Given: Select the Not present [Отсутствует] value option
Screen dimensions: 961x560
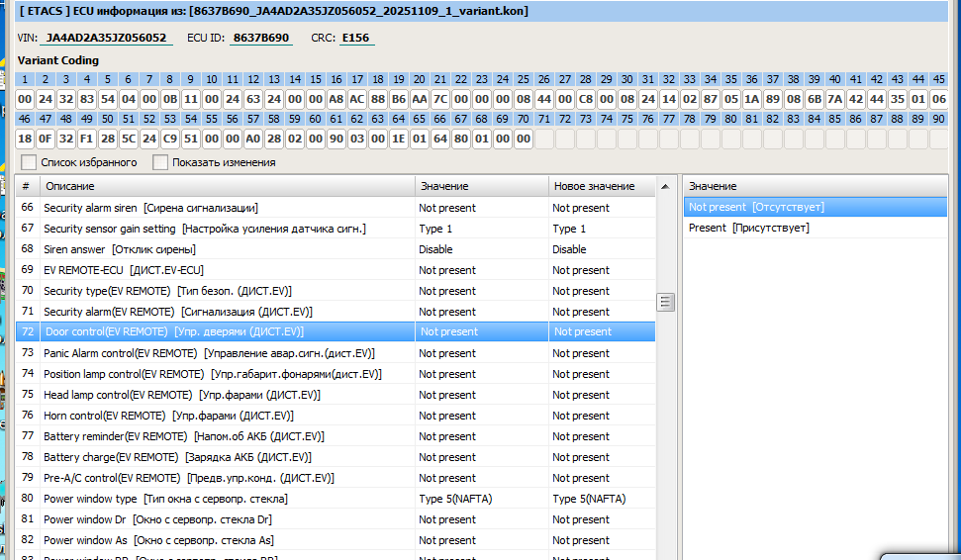Looking at the screenshot, I should click(x=756, y=207).
